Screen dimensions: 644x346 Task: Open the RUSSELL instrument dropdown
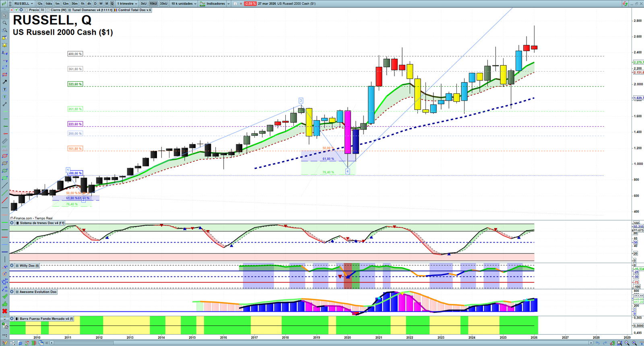click(x=24, y=4)
